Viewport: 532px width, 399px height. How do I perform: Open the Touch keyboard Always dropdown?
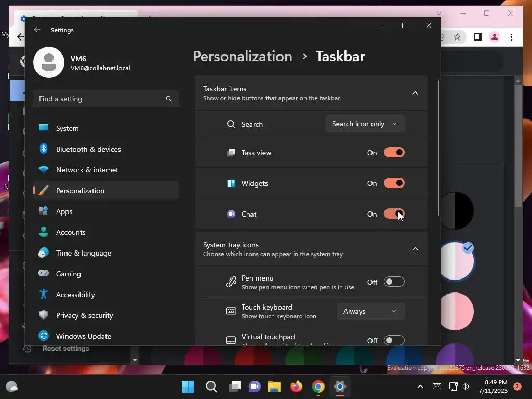pos(371,311)
